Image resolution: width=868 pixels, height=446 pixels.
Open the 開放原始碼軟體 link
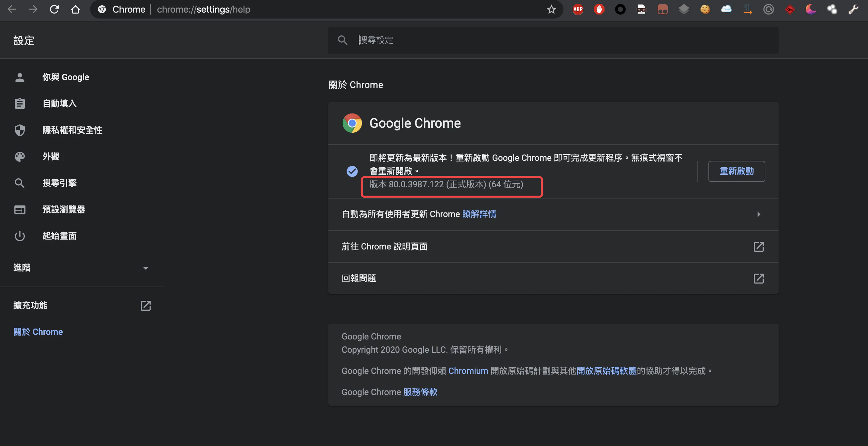pyautogui.click(x=606, y=371)
